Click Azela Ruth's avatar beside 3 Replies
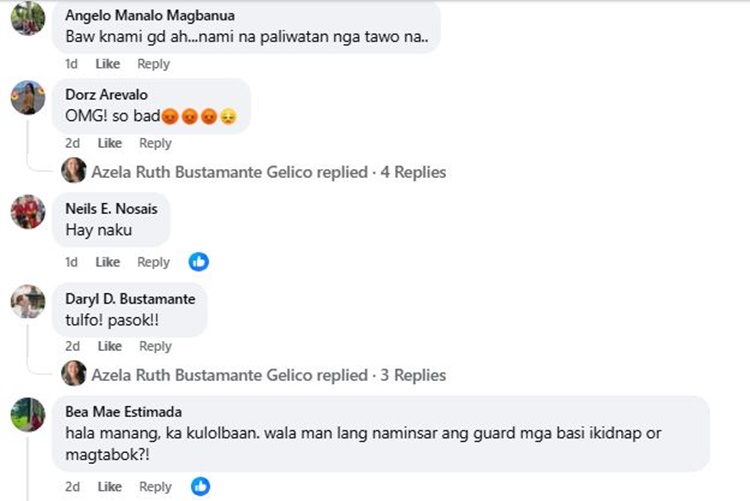750x501 pixels. (73, 374)
